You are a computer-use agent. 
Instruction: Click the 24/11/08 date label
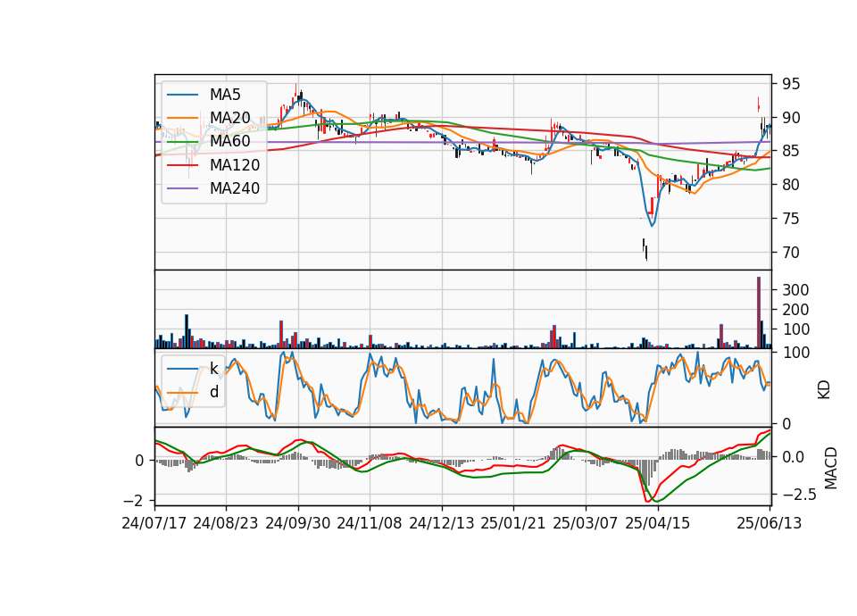(370, 523)
